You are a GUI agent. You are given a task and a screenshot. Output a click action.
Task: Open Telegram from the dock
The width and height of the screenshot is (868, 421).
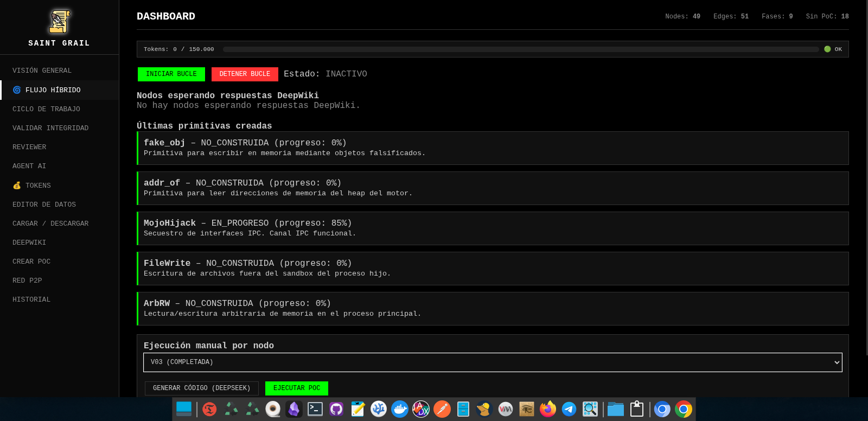point(569,409)
